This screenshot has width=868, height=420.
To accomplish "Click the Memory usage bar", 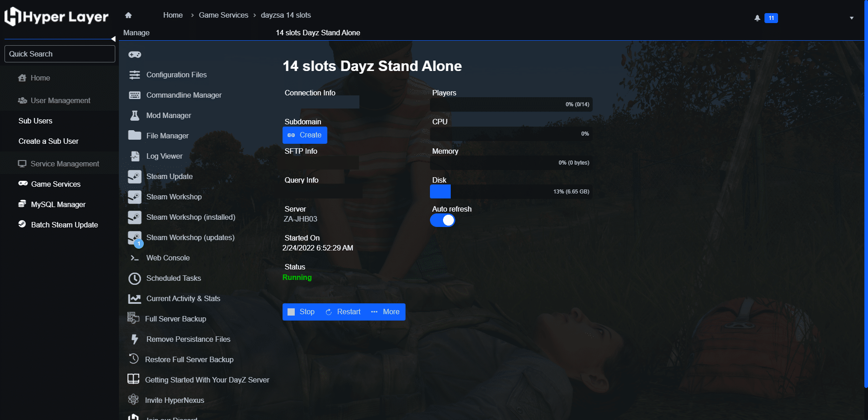I will coord(511,163).
